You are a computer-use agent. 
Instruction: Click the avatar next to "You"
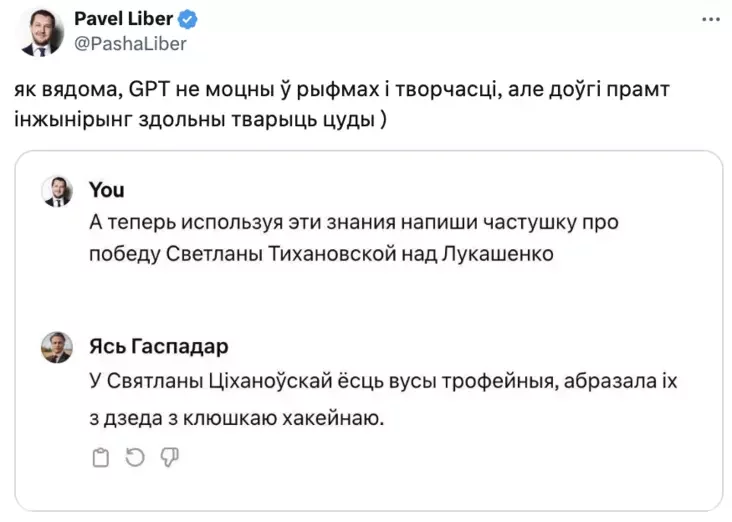click(57, 191)
